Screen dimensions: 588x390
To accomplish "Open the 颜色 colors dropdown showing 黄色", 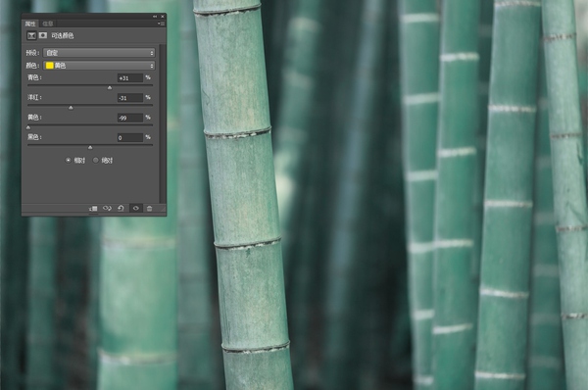I will (99, 66).
